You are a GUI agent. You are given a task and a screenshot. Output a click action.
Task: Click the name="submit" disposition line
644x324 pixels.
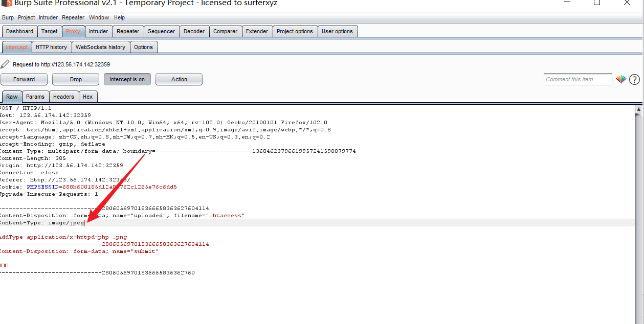pyautogui.click(x=79, y=251)
